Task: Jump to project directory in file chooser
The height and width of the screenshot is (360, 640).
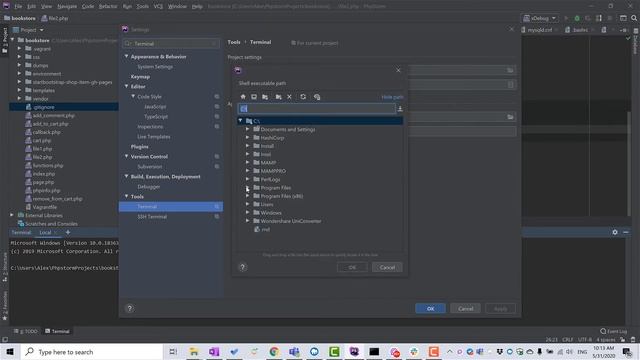Action: pyautogui.click(x=265, y=97)
